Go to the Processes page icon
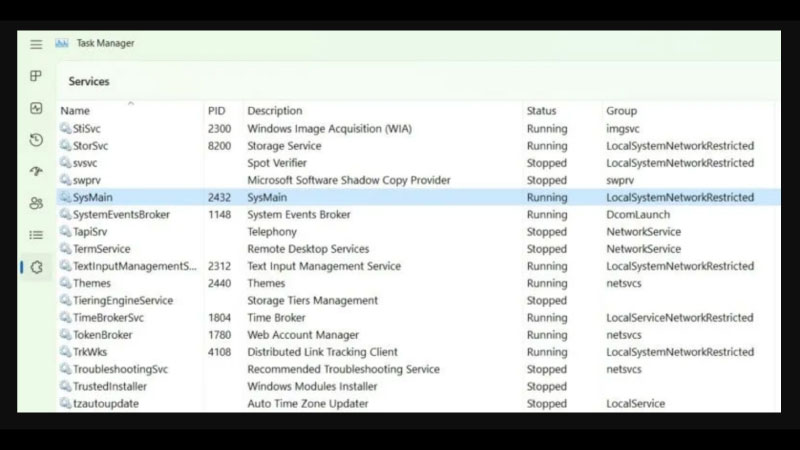Image resolution: width=800 pixels, height=450 pixels. [36, 76]
